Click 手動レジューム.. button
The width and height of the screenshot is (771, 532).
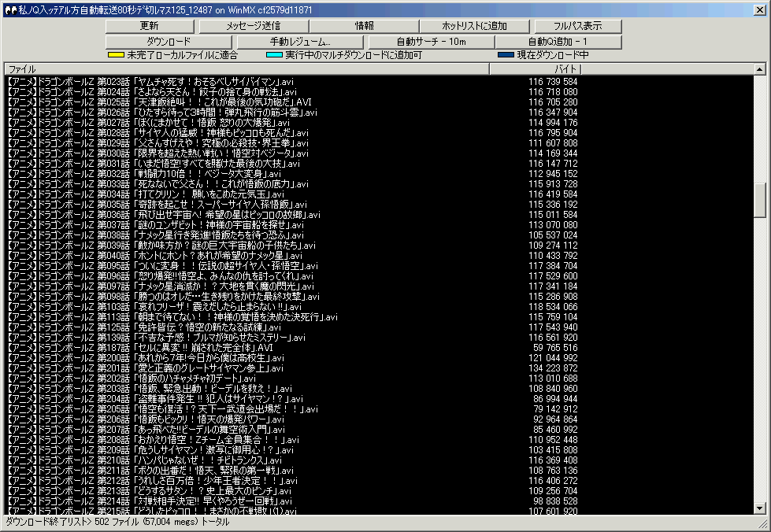(x=301, y=41)
